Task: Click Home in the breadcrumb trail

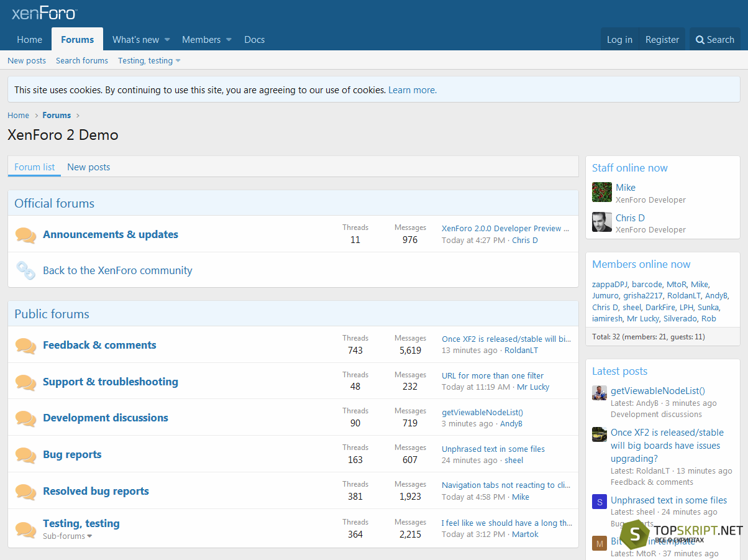Action: click(18, 116)
